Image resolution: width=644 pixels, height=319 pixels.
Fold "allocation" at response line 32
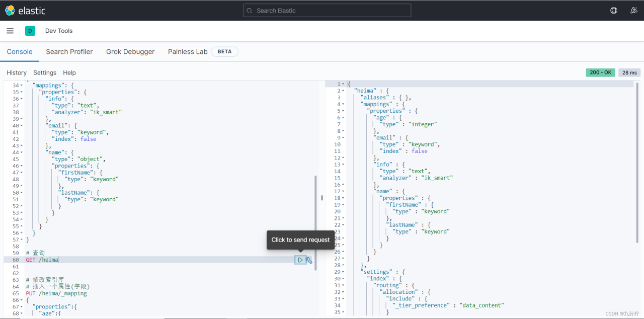click(343, 292)
